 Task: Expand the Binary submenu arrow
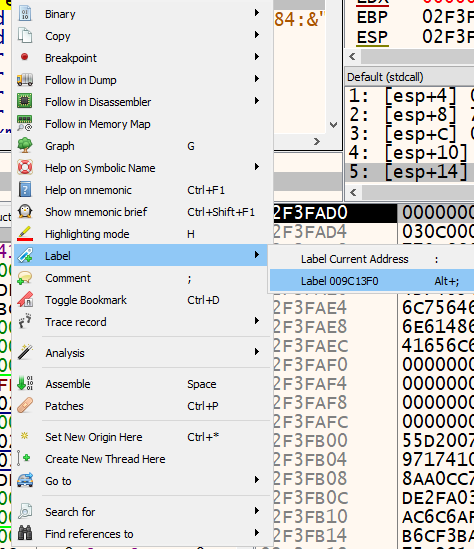[257, 13]
